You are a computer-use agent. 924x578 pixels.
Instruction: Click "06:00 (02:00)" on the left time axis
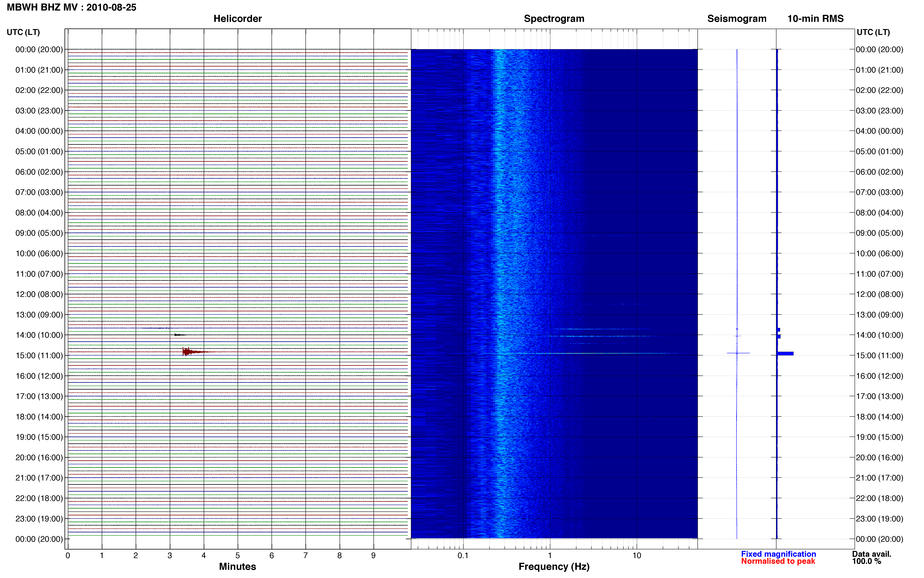[39, 172]
